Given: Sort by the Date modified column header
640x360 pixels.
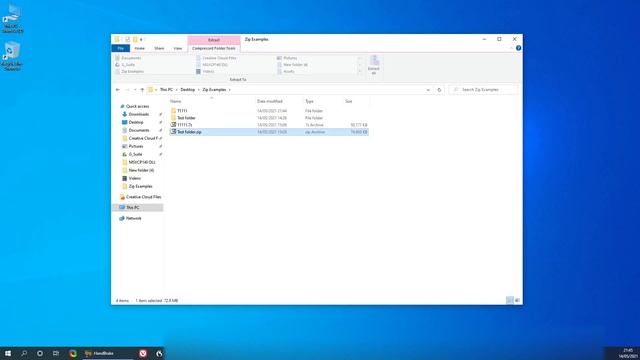Looking at the screenshot, I should tap(270, 101).
